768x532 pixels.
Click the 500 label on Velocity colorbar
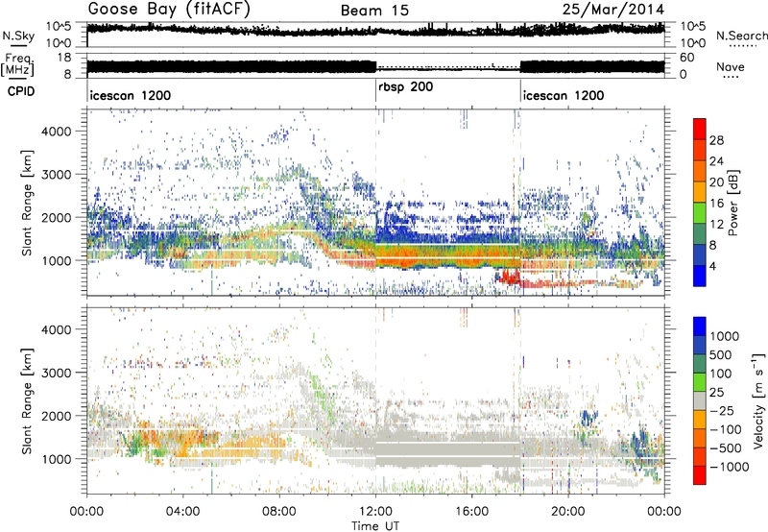(x=720, y=355)
